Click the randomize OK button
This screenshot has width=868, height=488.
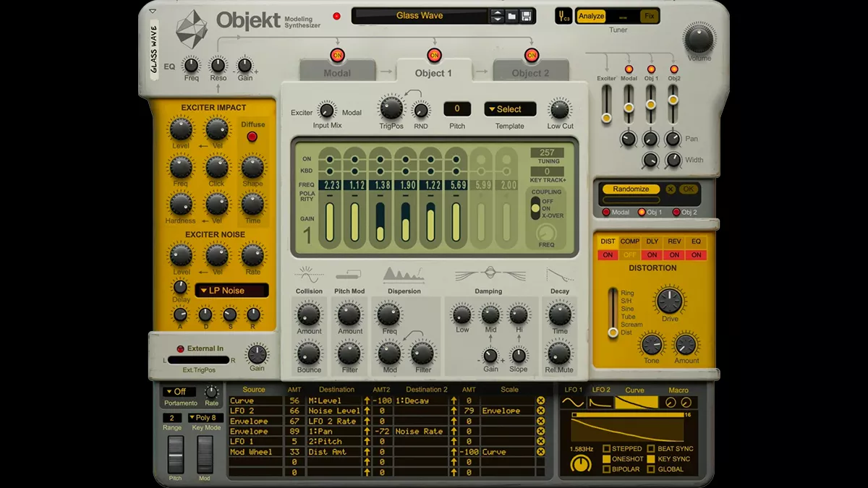[x=688, y=189]
